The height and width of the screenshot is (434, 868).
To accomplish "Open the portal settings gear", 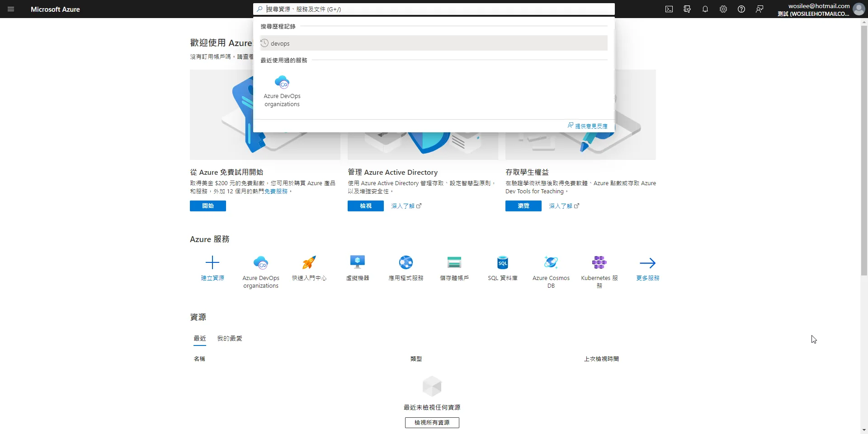I will coord(722,9).
